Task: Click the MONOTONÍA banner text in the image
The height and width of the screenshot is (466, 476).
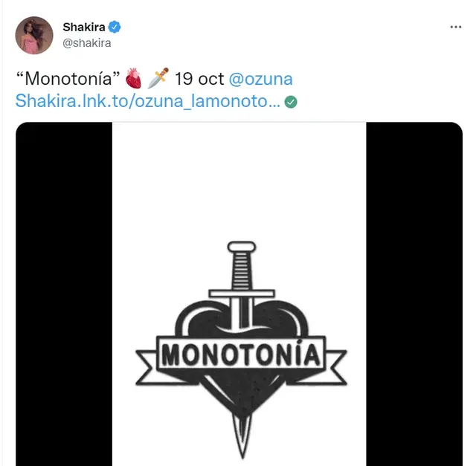Action: [x=241, y=353]
